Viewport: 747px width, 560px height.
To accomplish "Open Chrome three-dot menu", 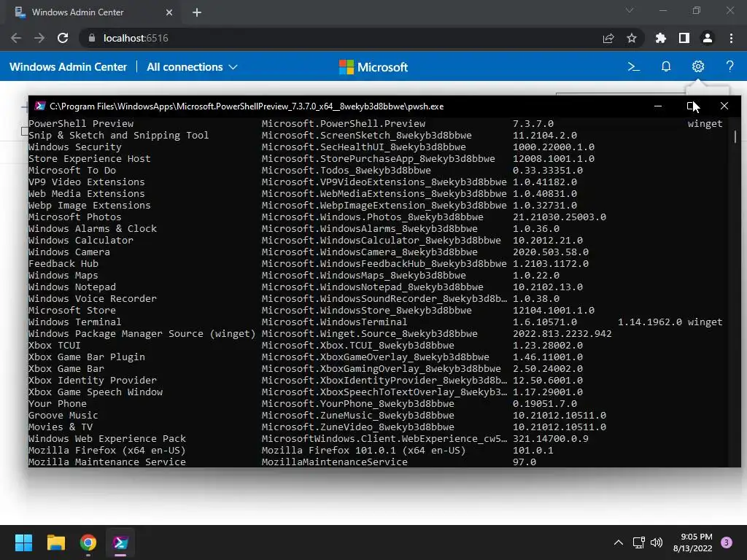I will click(731, 38).
